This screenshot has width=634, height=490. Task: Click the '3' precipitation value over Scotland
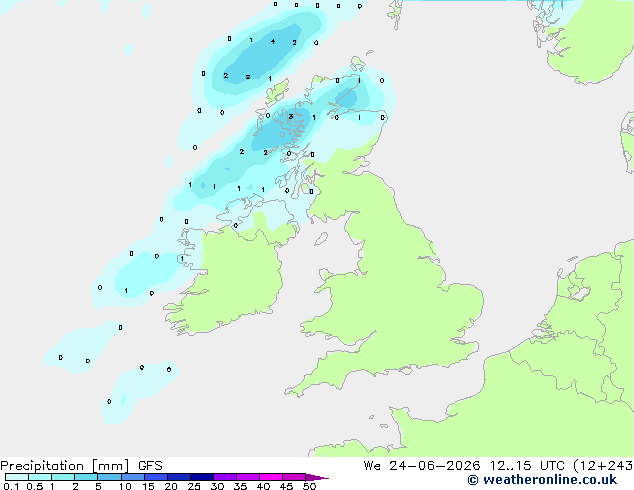tap(291, 117)
